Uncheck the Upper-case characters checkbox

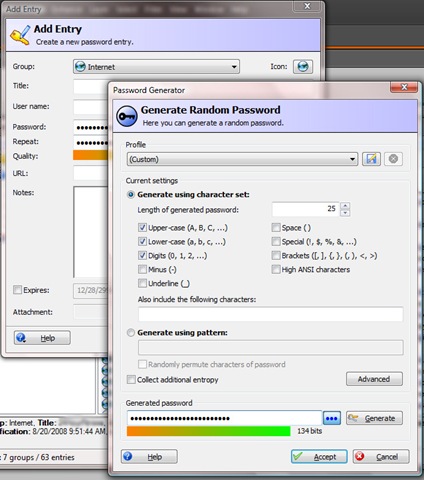coord(142,228)
